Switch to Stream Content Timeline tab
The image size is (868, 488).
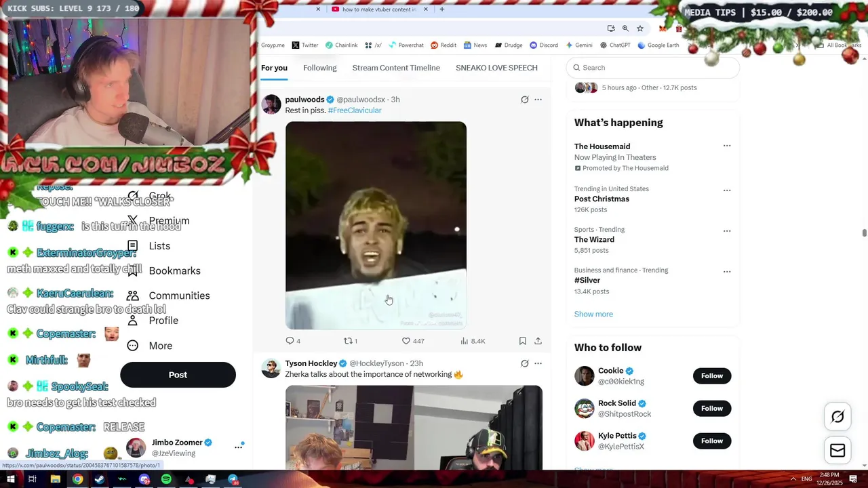point(396,68)
